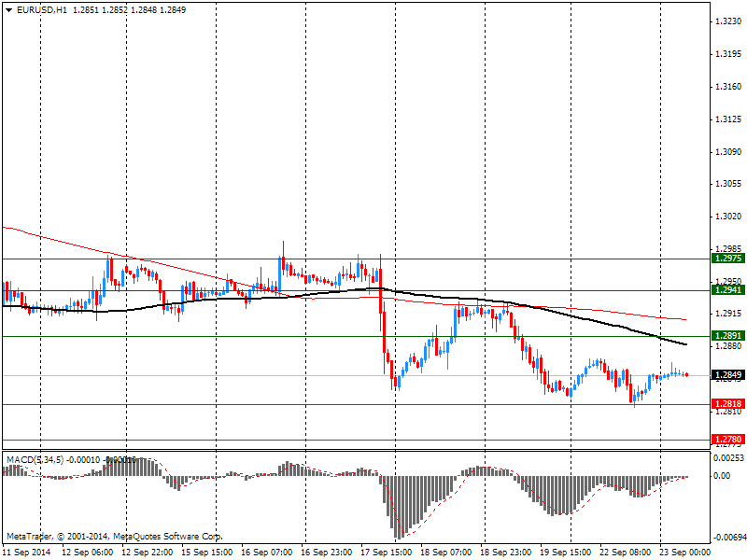Click the 18 Sep 23:00 time label
This screenshot has width=747, height=560.
[505, 553]
